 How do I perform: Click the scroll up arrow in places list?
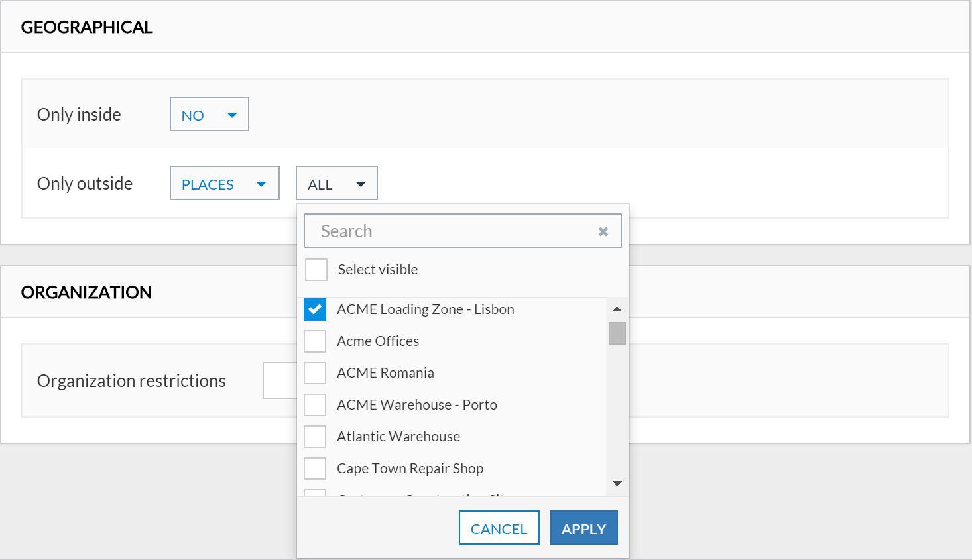point(617,309)
